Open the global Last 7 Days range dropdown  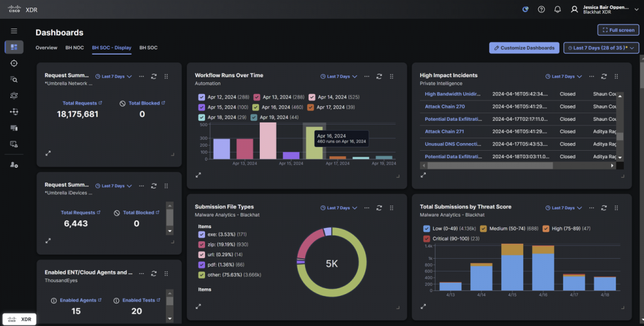click(601, 48)
